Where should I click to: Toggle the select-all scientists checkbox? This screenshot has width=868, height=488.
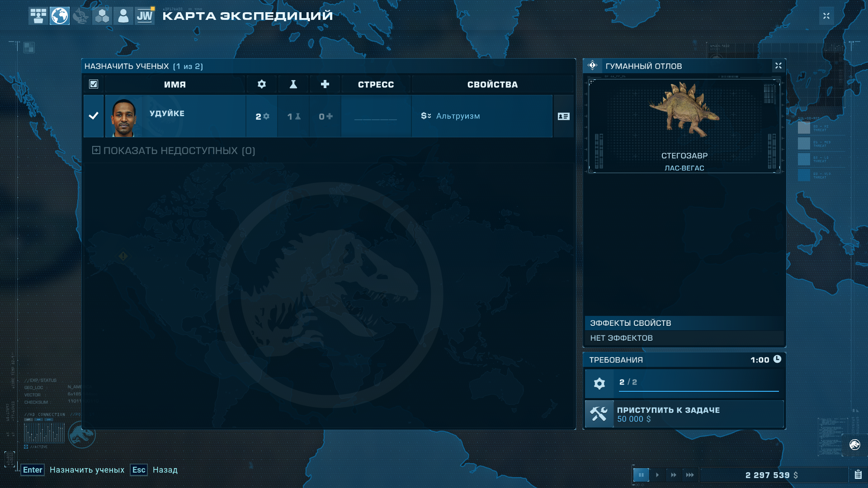[x=94, y=84]
